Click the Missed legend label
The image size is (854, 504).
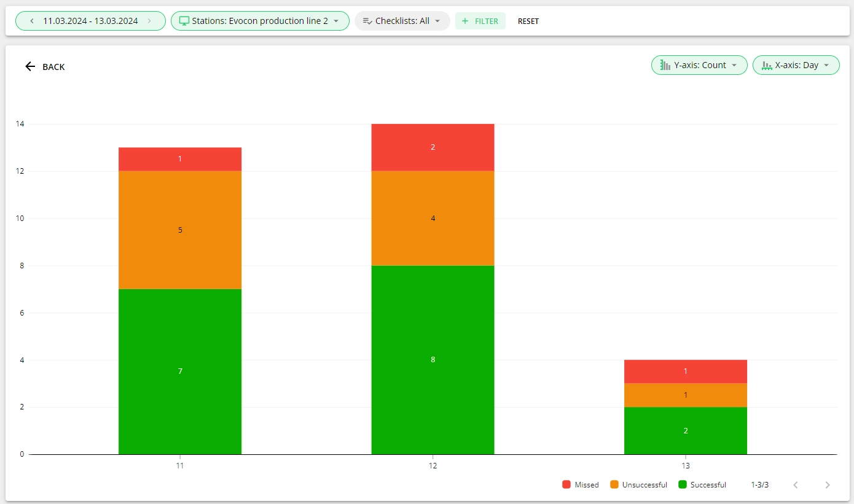[x=587, y=485]
